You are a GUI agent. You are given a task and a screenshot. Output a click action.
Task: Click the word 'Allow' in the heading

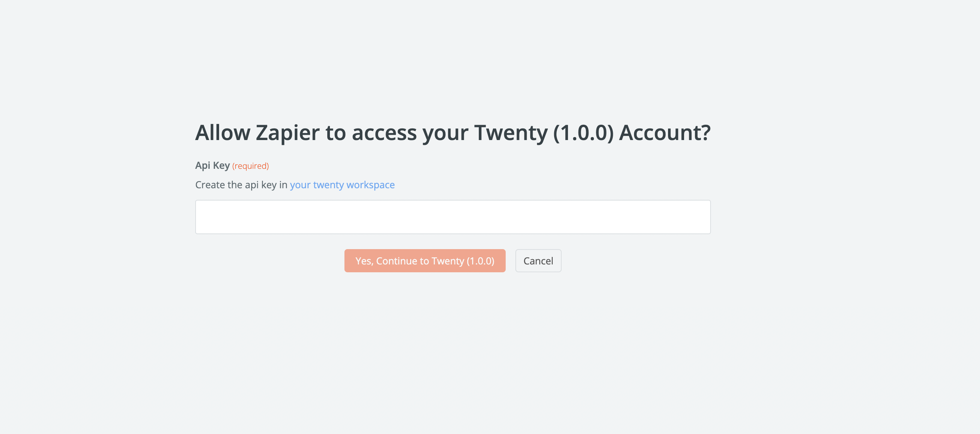pos(222,133)
